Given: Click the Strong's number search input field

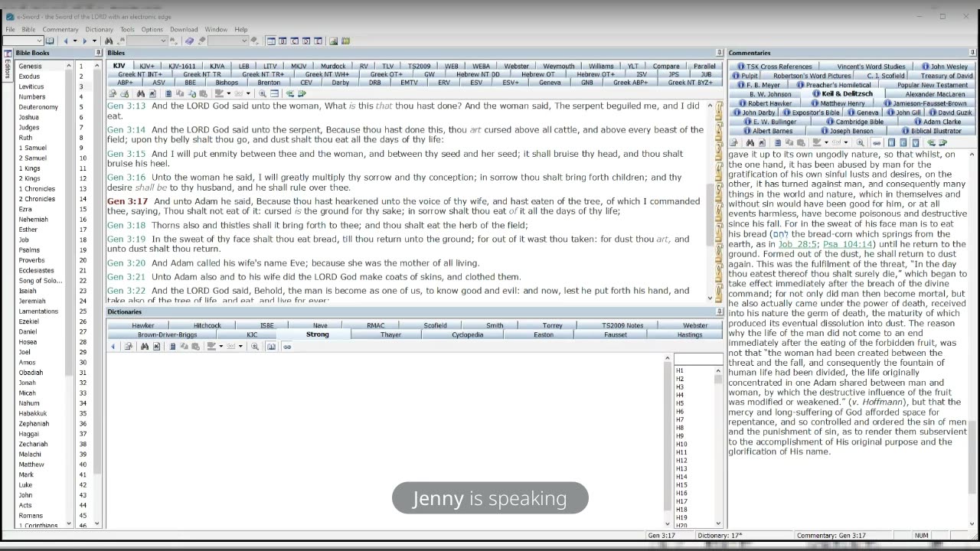Looking at the screenshot, I should tap(697, 360).
